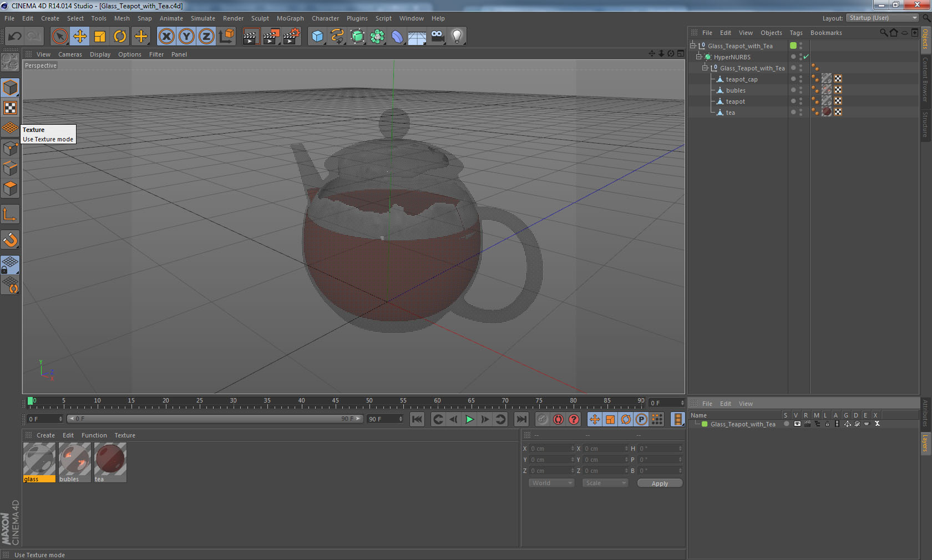Open the deformer objects icon
This screenshot has height=560, width=932.
[x=397, y=37]
